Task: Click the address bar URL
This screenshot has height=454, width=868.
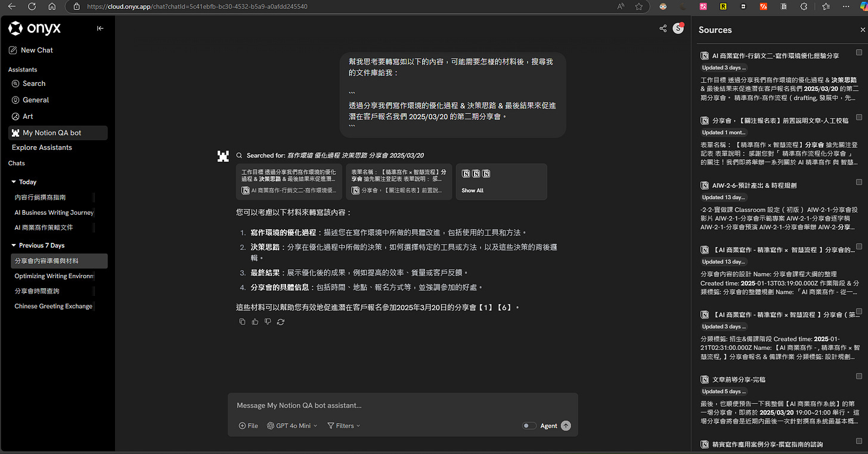Action: click(x=197, y=7)
